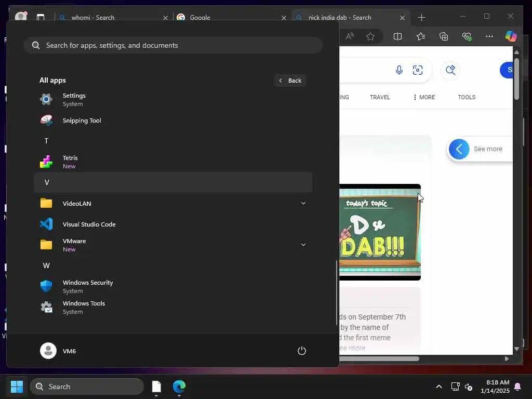The height and width of the screenshot is (399, 532).
Task: Open the clock and date flyout
Action: pos(495,387)
